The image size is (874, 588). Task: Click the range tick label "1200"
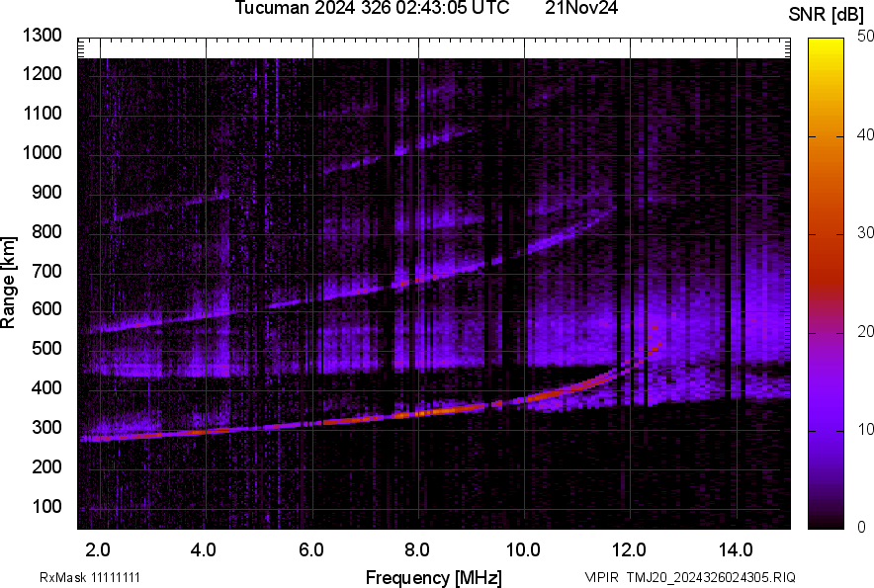42,73
